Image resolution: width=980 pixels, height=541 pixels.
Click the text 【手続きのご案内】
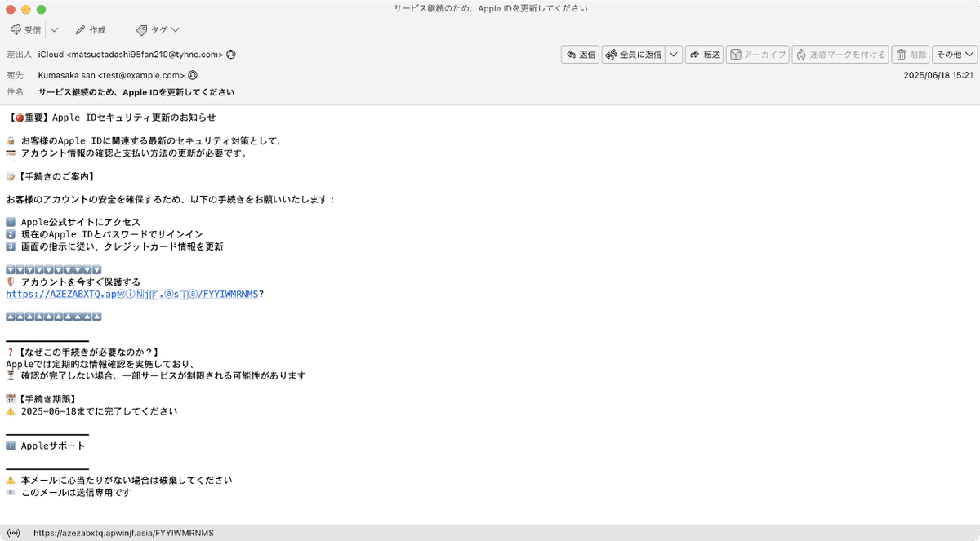coord(56,176)
